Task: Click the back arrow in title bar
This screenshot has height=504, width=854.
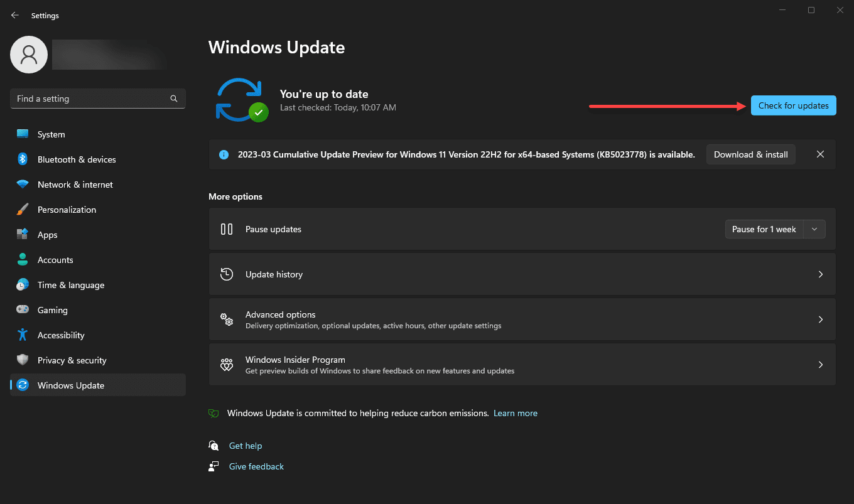Action: 15,15
